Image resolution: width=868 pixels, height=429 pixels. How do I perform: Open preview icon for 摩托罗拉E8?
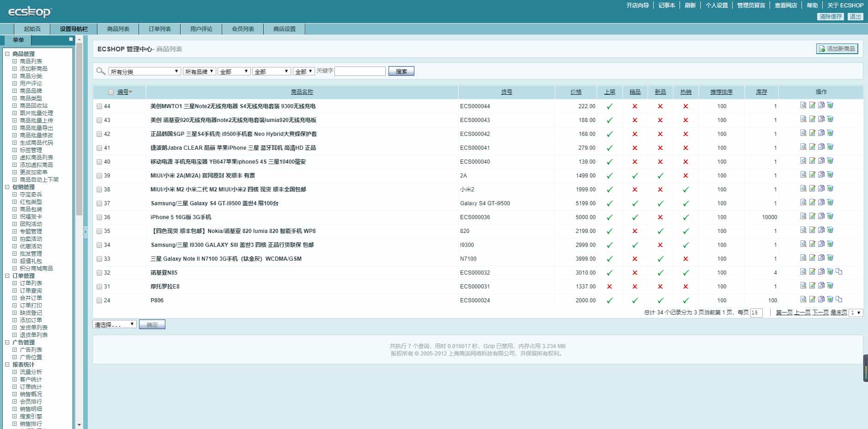[803, 286]
